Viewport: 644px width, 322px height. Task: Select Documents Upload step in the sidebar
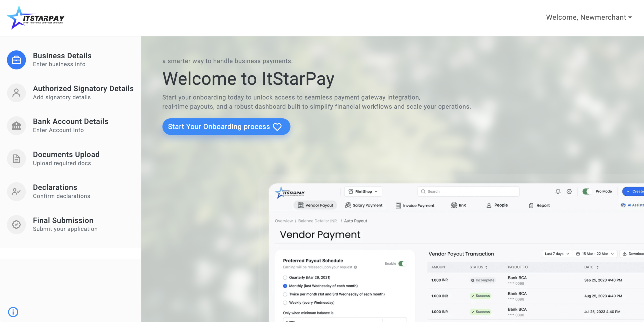click(66, 158)
